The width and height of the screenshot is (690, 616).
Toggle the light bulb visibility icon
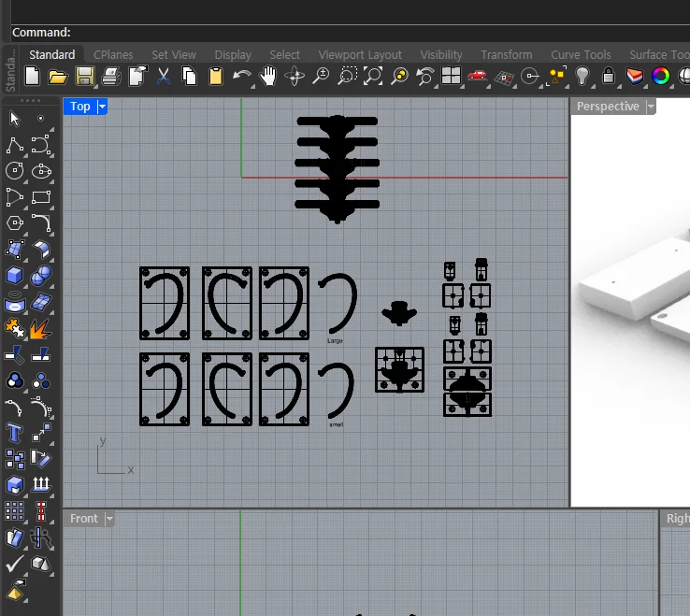[582, 77]
